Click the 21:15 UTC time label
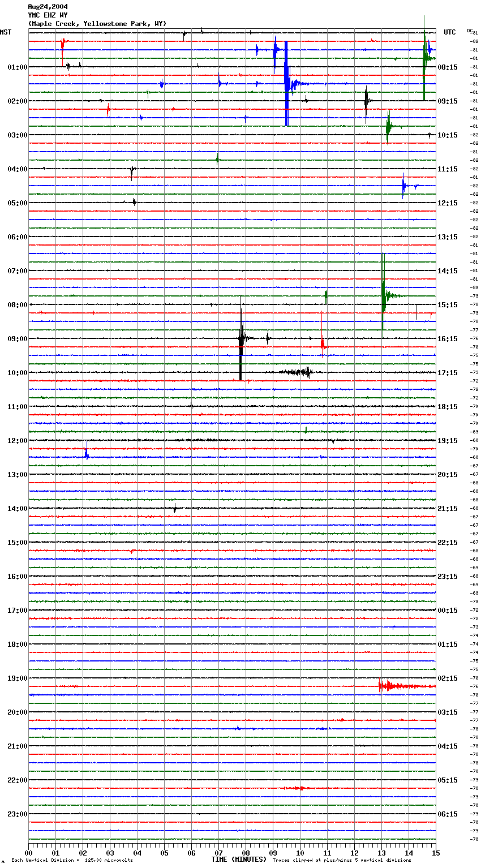This screenshot has height=868, width=481. pyautogui.click(x=448, y=509)
